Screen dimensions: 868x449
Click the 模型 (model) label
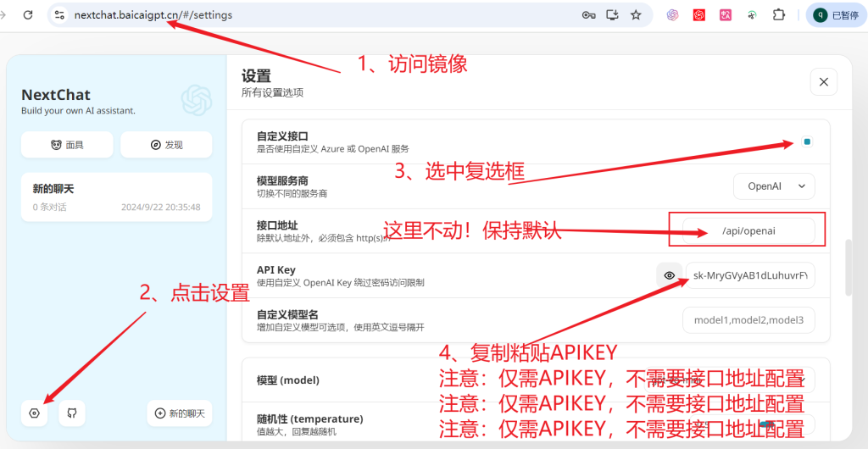288,380
